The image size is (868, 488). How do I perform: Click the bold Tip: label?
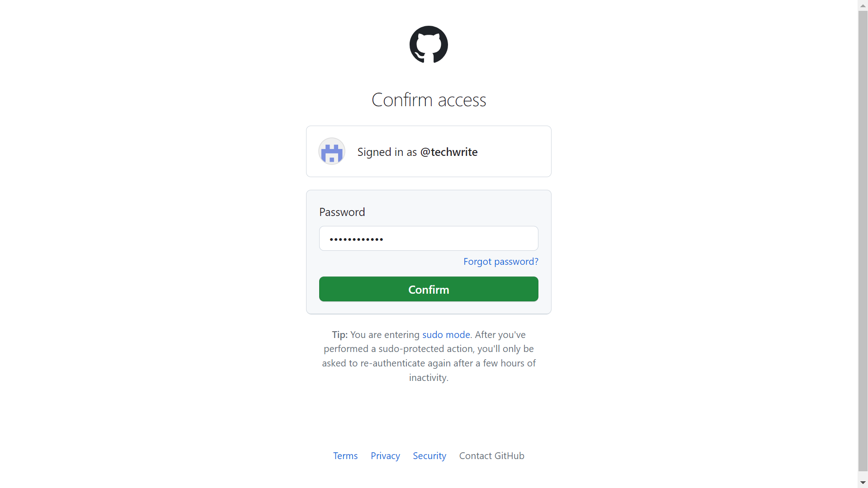pyautogui.click(x=340, y=335)
